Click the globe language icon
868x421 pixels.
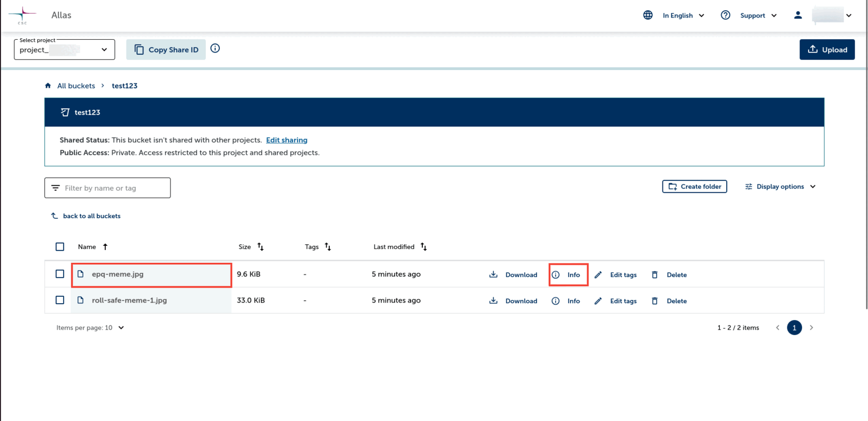point(648,15)
